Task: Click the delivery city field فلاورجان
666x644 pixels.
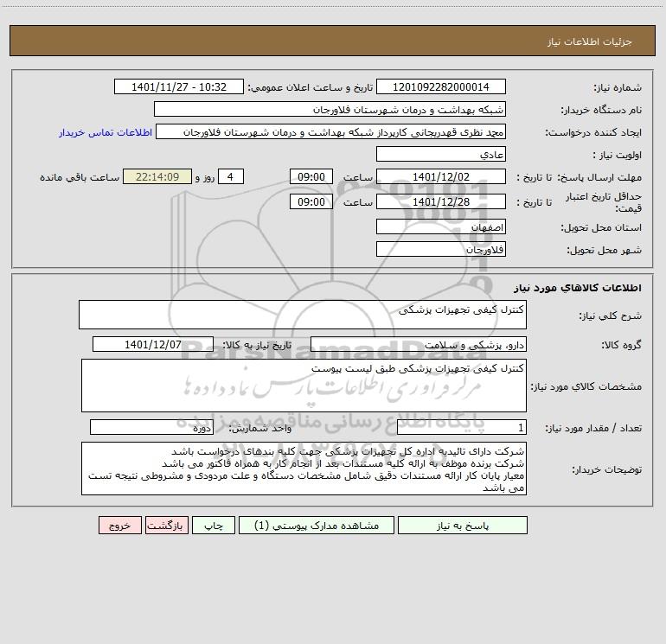Action: pyautogui.click(x=441, y=249)
